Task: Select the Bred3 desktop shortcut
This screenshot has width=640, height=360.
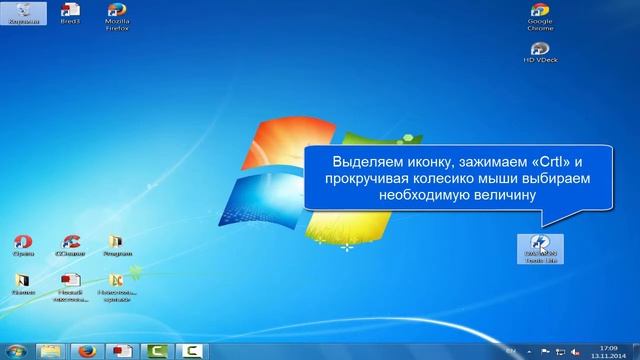Action: point(70,13)
